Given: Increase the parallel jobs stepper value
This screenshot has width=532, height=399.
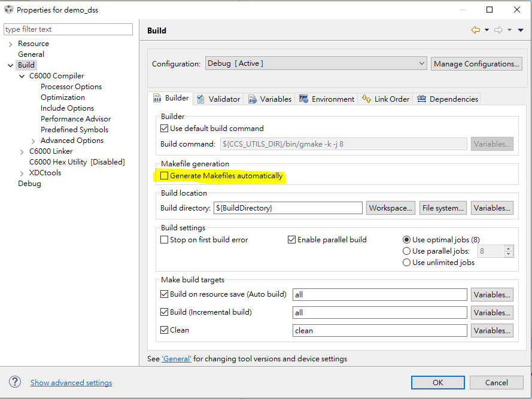Looking at the screenshot, I should click(509, 249).
